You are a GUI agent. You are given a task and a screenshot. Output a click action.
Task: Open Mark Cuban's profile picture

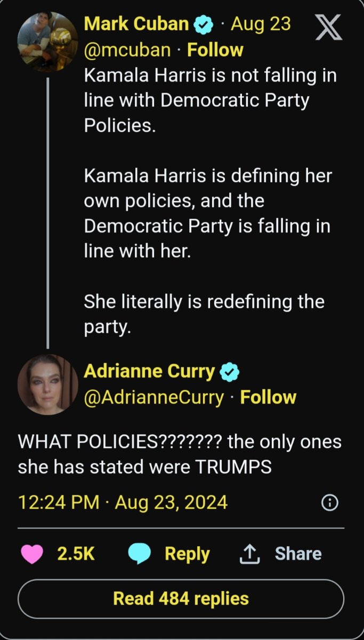click(x=47, y=42)
